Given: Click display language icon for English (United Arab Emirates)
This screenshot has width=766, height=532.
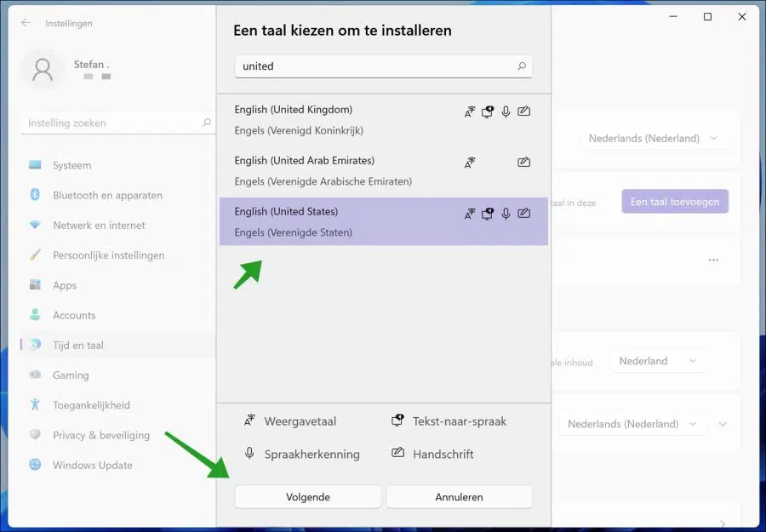Looking at the screenshot, I should coord(470,163).
